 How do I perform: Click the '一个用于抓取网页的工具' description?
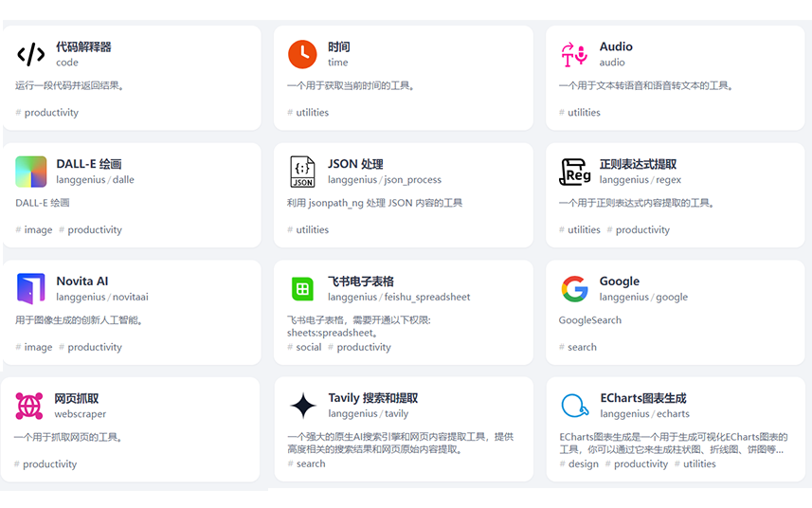pyautogui.click(x=68, y=437)
